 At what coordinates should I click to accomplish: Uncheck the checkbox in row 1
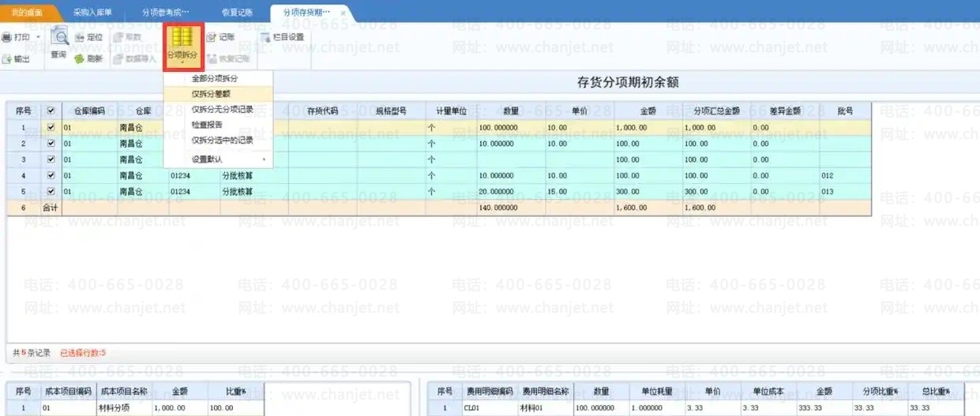pos(51,127)
